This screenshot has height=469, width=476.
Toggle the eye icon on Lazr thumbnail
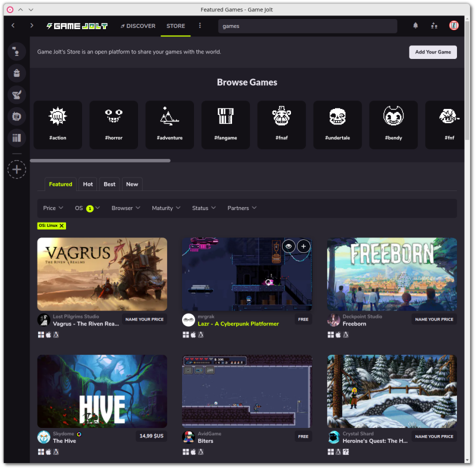pos(289,246)
